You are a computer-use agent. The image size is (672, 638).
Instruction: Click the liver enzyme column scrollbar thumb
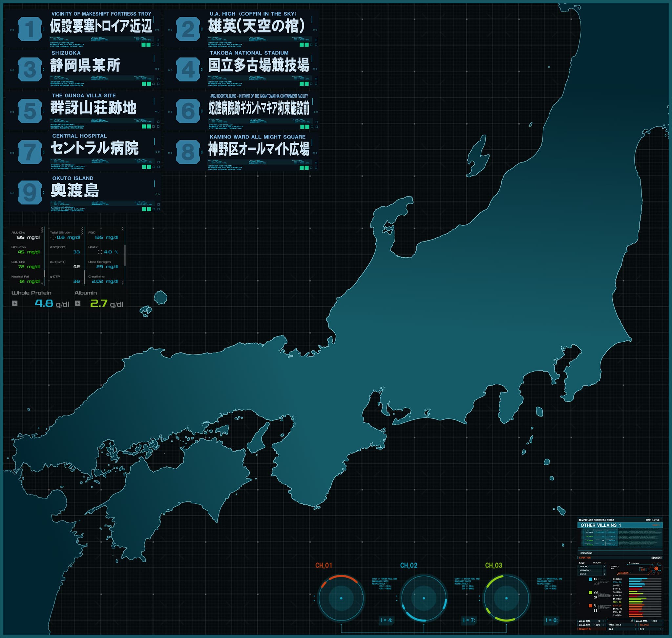coord(85,277)
